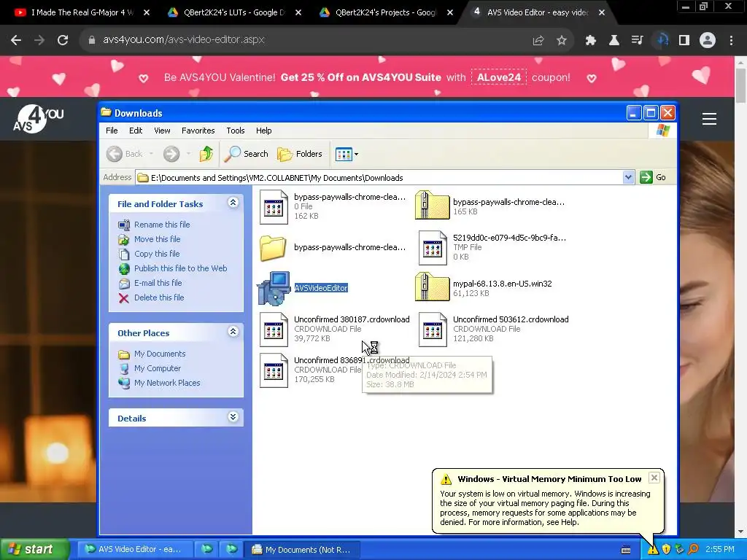Switch to QBert2K24's Projects Drive tab
The image size is (747, 560).
(385, 12)
